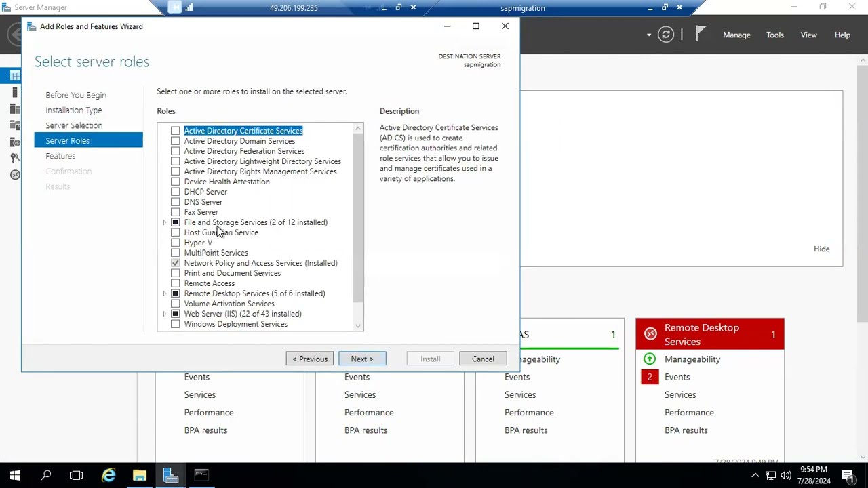868x488 pixels.
Task: Click the Hide link in Server Manager
Action: [822, 249]
